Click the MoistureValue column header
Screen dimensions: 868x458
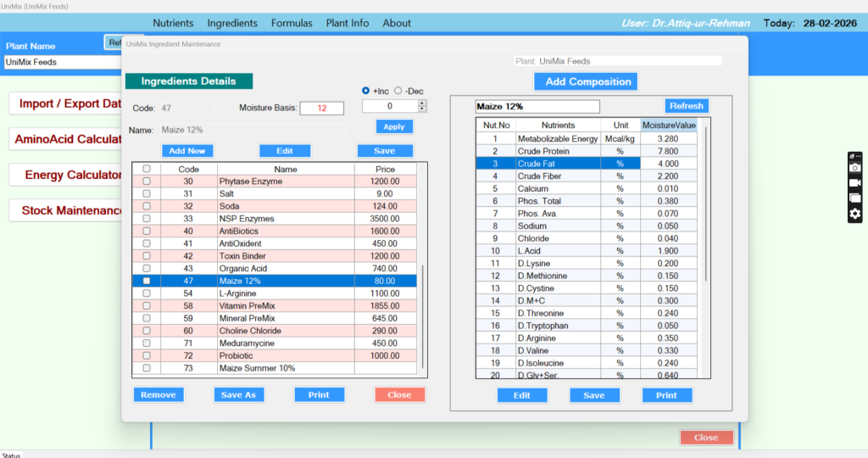[x=669, y=126]
